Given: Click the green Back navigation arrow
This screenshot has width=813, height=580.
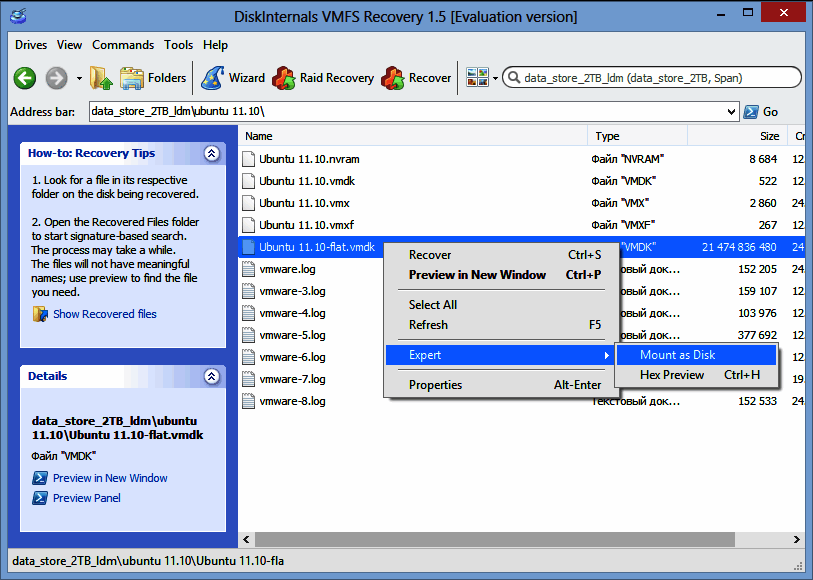Looking at the screenshot, I should click(25, 78).
